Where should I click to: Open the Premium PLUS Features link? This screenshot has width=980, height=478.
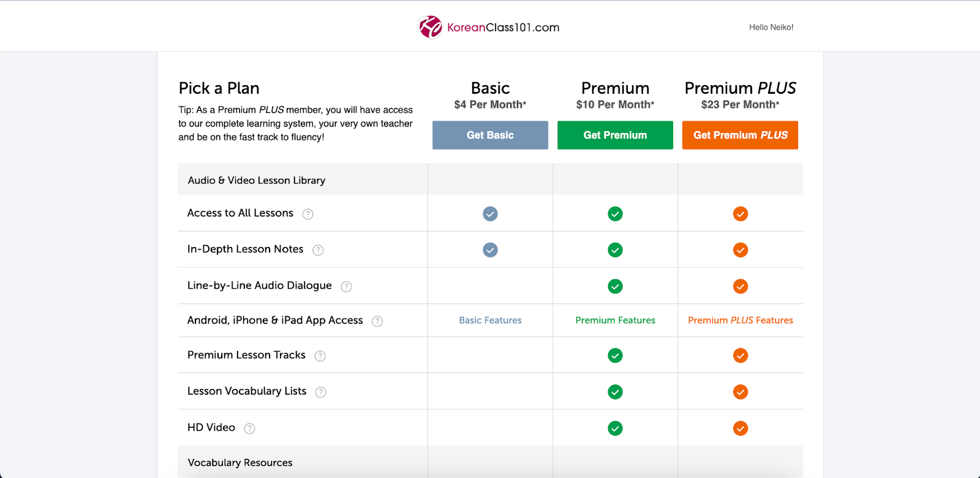[741, 321]
